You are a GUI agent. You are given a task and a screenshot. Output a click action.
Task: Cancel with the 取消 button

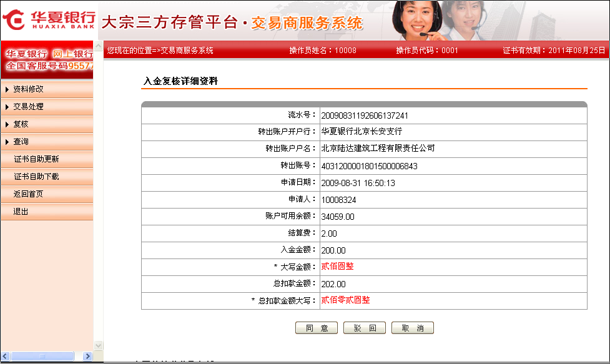[412, 328]
